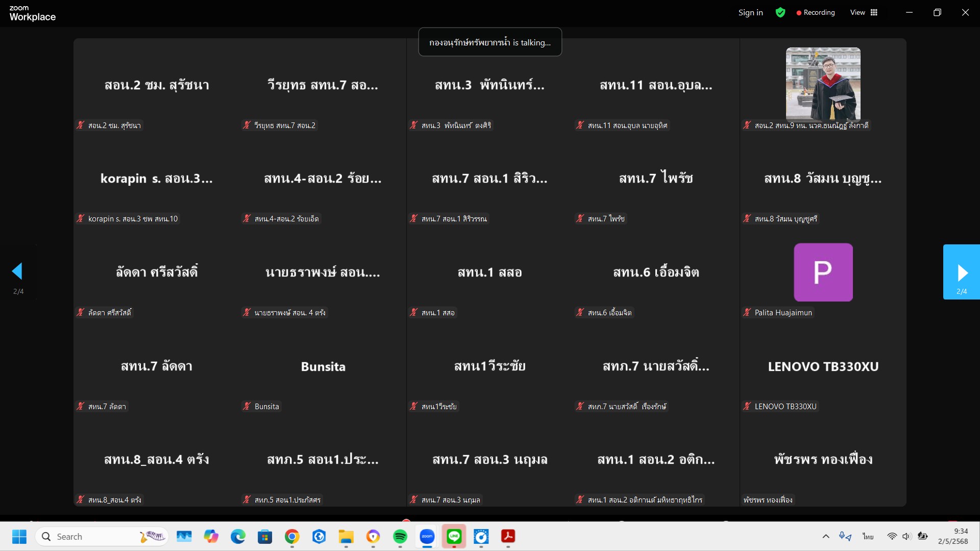Click Sign in link
This screenshot has height=551, width=980.
750,13
